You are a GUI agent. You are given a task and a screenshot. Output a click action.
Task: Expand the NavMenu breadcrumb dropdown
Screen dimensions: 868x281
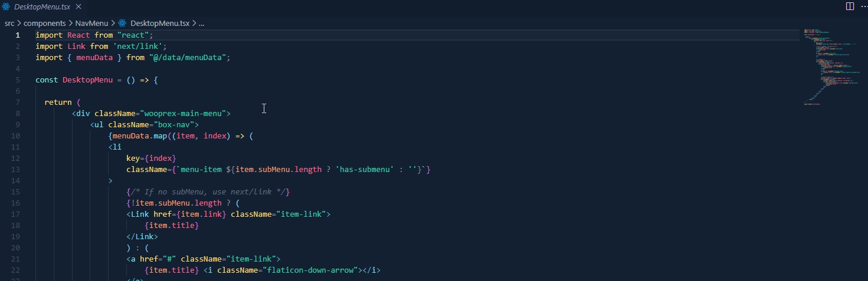[91, 24]
